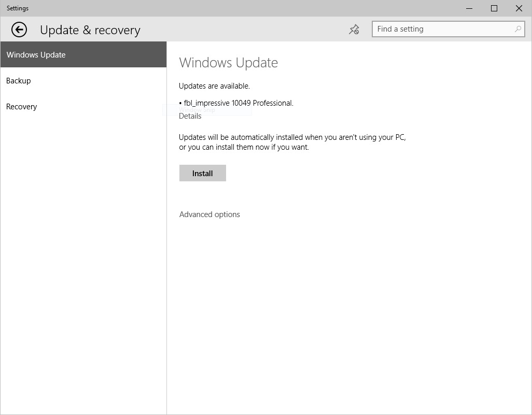The height and width of the screenshot is (415, 532).
Task: Open the Recovery section
Action: [x=83, y=106]
